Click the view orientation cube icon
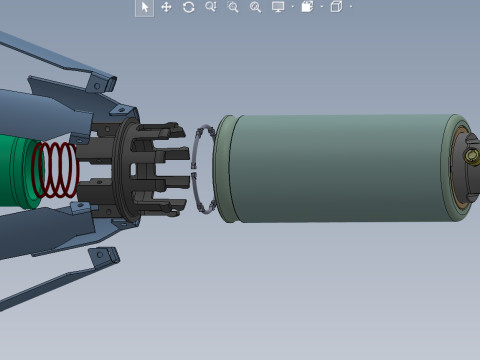480x360 pixels. click(336, 7)
